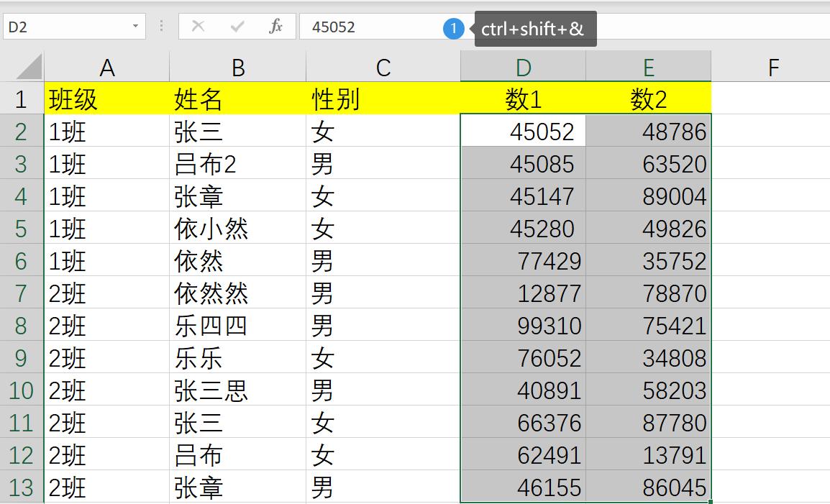Click the vertical ellipsis next to Name Box
830x504 pixels.
[163, 27]
